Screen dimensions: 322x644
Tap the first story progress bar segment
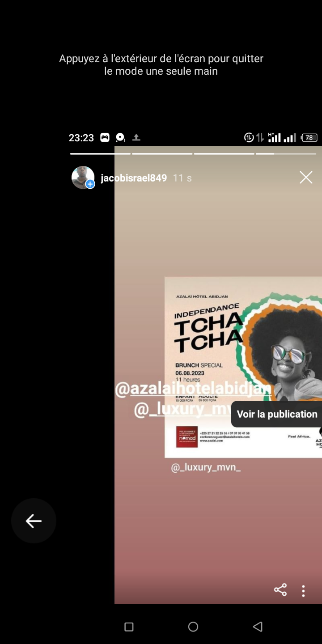(100, 154)
